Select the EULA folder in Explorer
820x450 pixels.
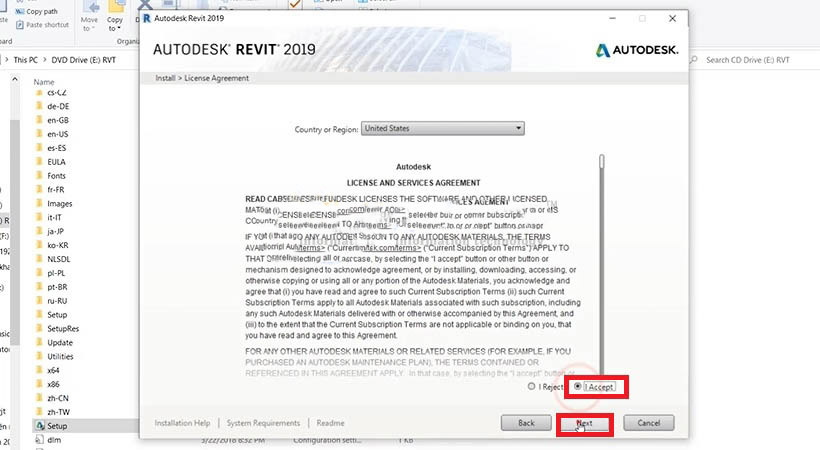coord(56,162)
